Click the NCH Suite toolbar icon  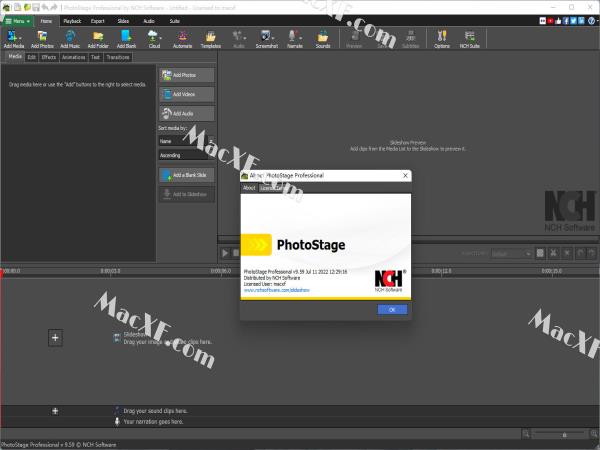tap(470, 39)
